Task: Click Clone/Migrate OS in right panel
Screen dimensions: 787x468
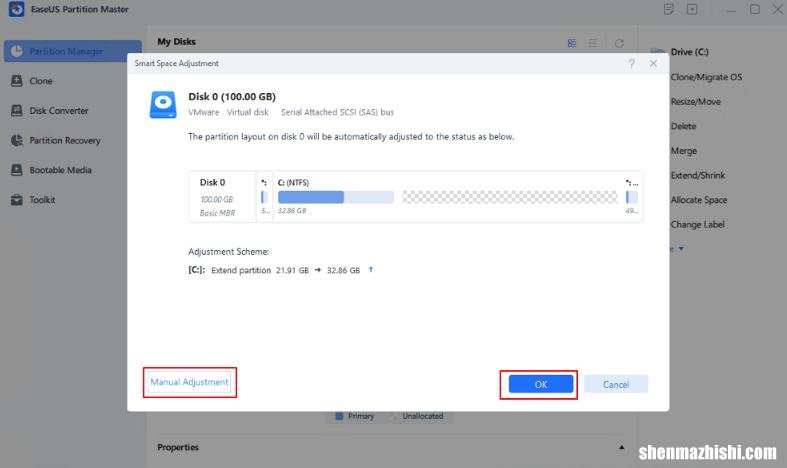Action: [706, 77]
